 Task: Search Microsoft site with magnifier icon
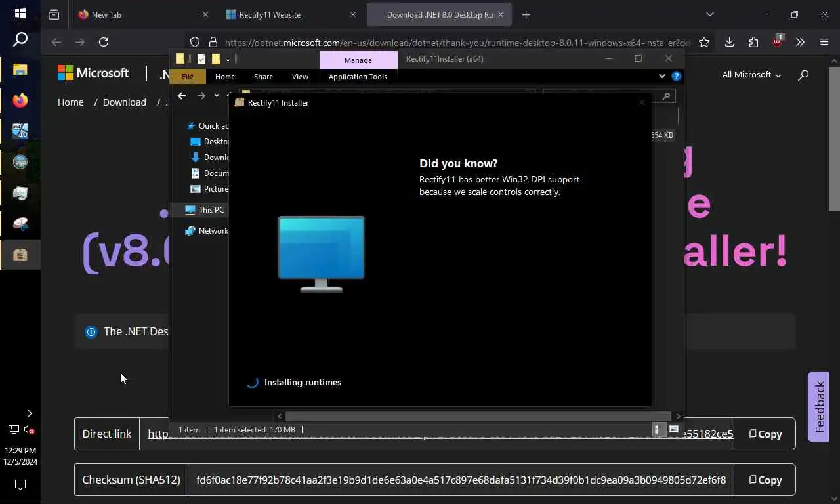[x=803, y=75]
